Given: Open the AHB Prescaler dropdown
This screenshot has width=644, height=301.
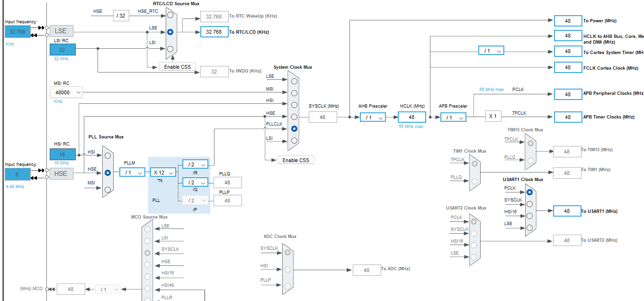Looking at the screenshot, I should (373, 117).
